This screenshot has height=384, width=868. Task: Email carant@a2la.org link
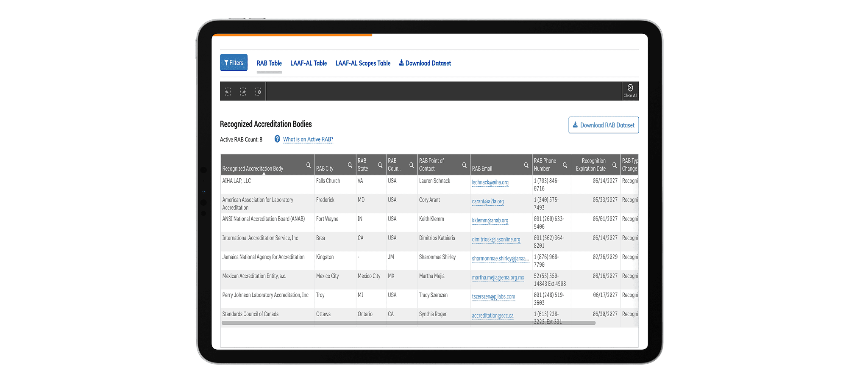tap(488, 202)
